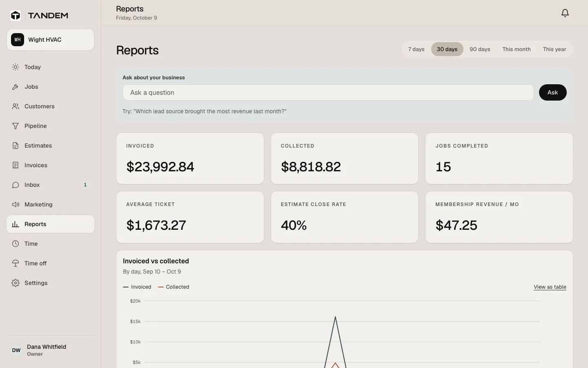The height and width of the screenshot is (368, 588).
Task: Click the Customers people icon
Action: [x=16, y=106]
